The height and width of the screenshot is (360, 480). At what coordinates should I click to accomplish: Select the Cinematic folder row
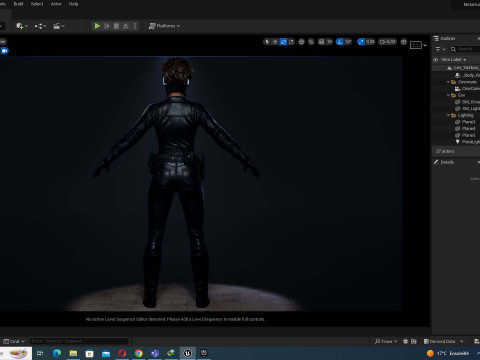456,82
